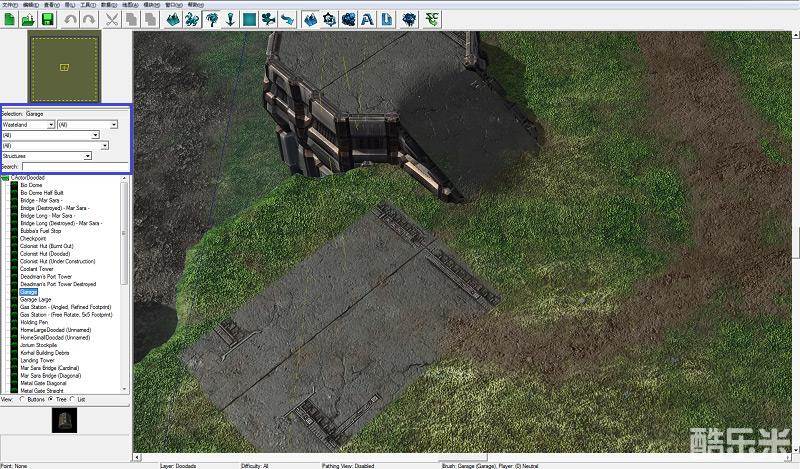Click the down-arrow Points layer icon
This screenshot has width=800, height=469.
230,19
